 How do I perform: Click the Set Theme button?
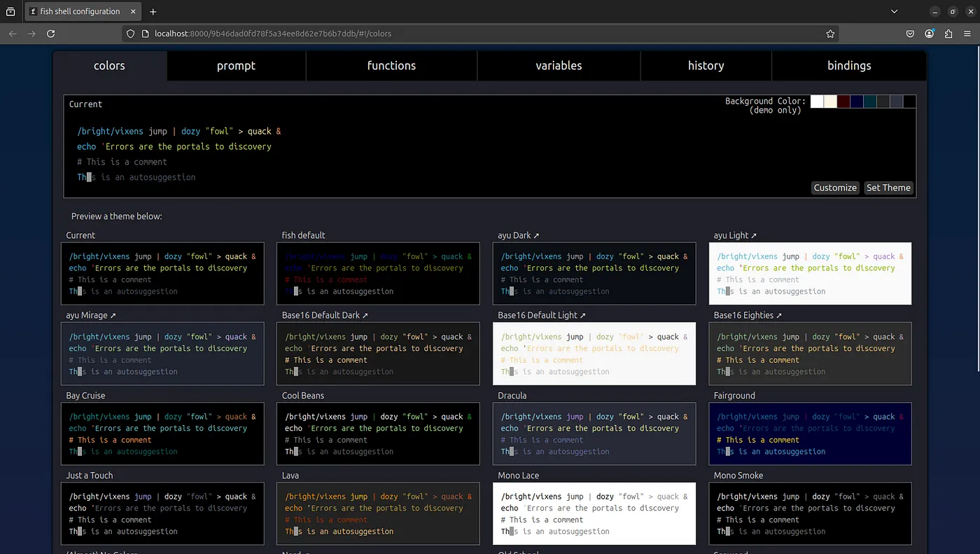tap(888, 188)
